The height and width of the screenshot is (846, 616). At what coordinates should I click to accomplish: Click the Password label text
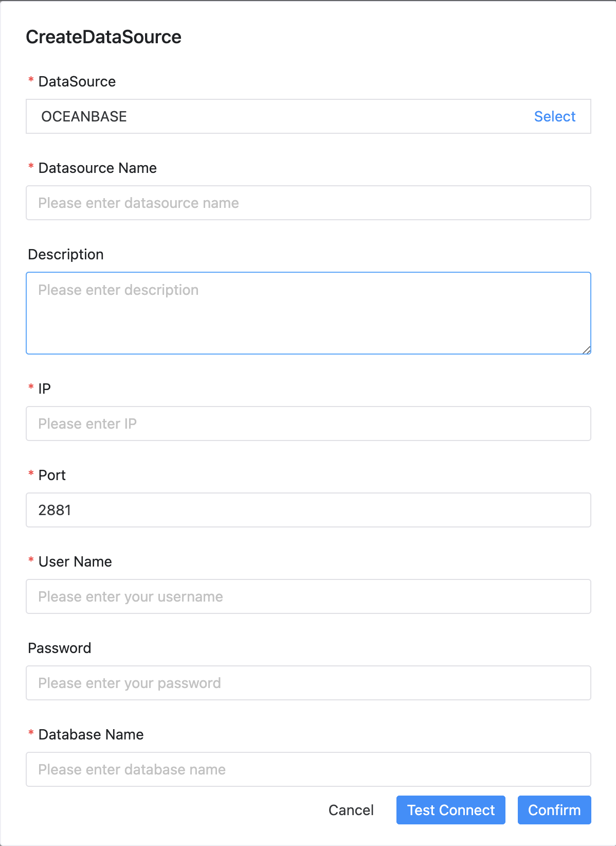pyautogui.click(x=60, y=648)
